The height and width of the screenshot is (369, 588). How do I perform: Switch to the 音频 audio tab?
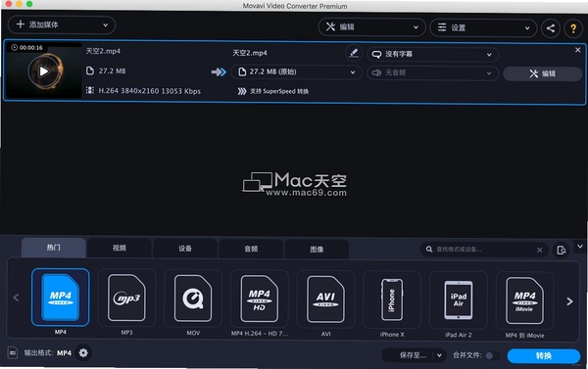pos(251,250)
